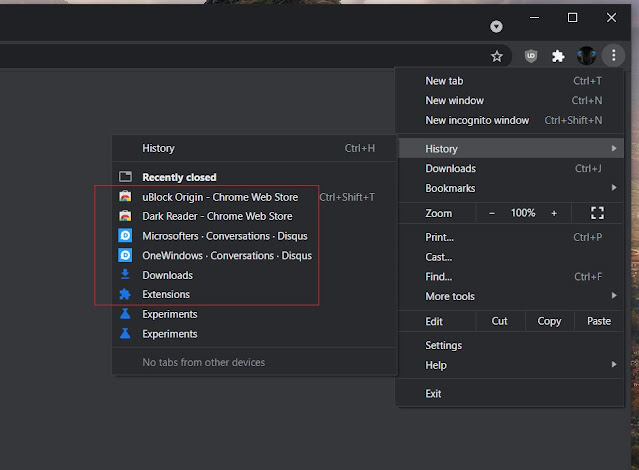Click the flask icon of the last Experiments entry
This screenshot has width=639, height=470.
click(x=125, y=333)
